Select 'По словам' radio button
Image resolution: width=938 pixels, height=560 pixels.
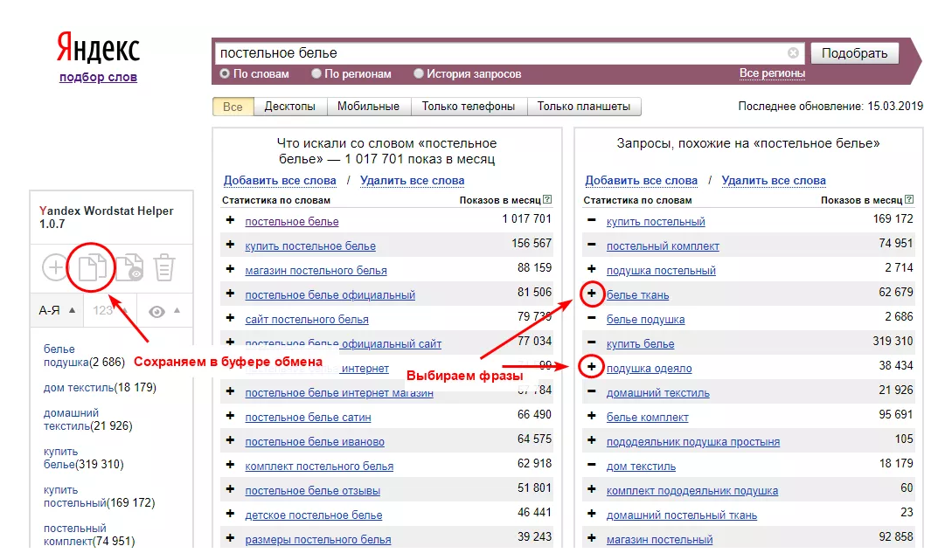pyautogui.click(x=225, y=73)
